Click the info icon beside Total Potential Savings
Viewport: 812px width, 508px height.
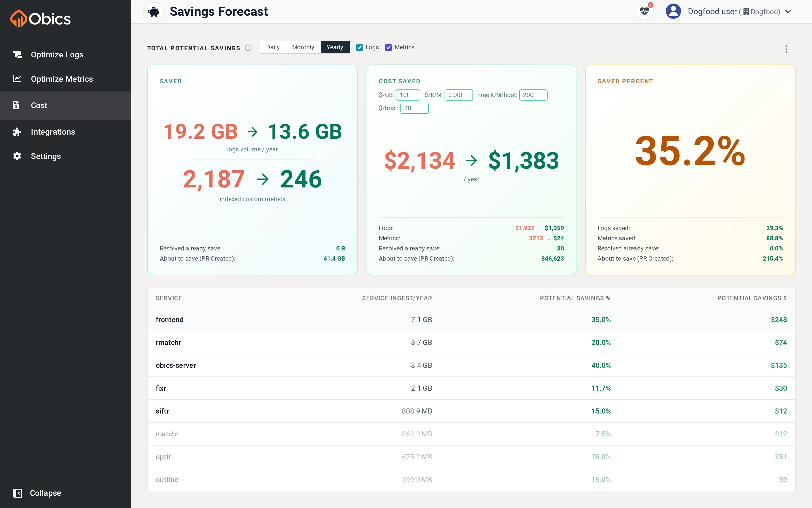tap(248, 48)
